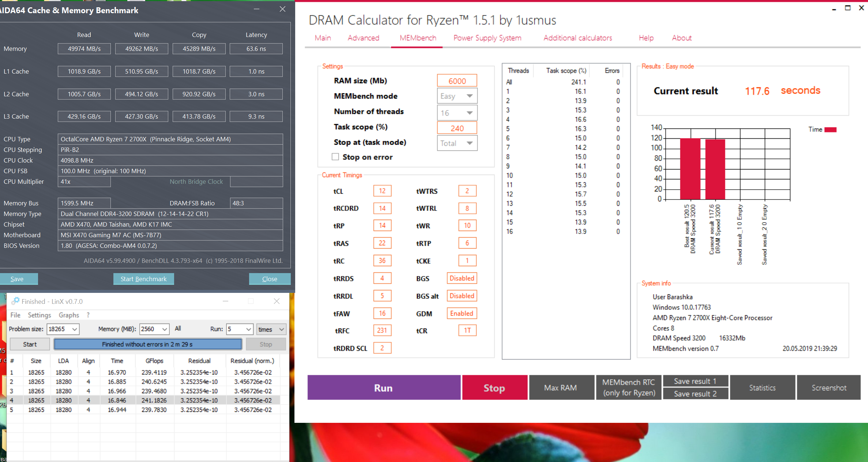Open the LinX Settings menu
The height and width of the screenshot is (462, 868).
click(x=40, y=315)
